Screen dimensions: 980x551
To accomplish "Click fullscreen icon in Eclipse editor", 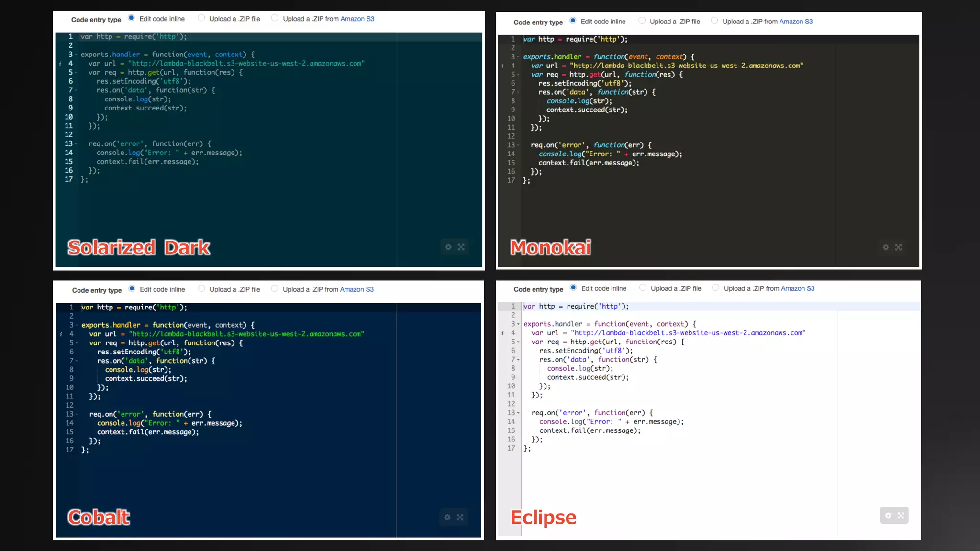I will click(901, 516).
